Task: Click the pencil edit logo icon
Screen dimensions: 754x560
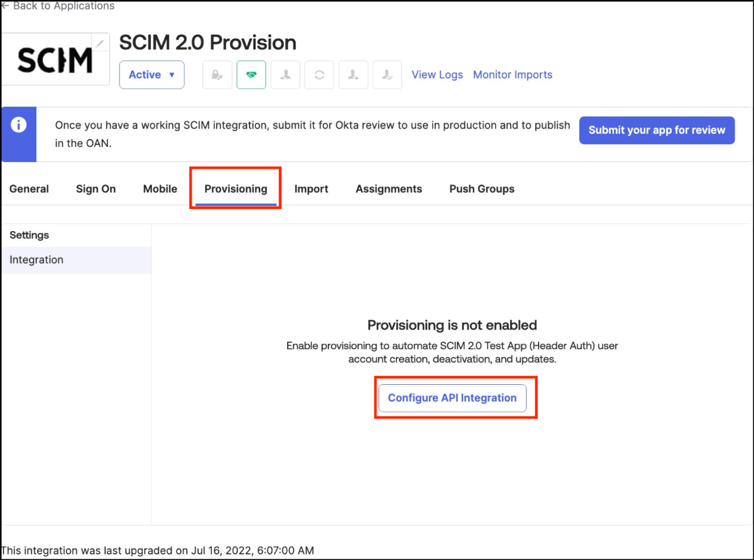Action: point(100,43)
